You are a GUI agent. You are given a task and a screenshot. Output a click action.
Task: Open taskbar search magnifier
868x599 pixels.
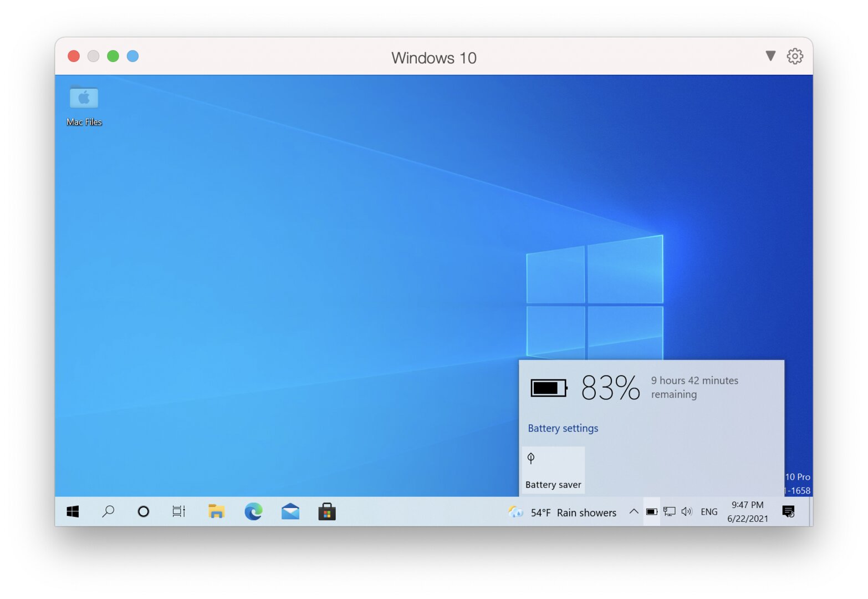coord(108,511)
